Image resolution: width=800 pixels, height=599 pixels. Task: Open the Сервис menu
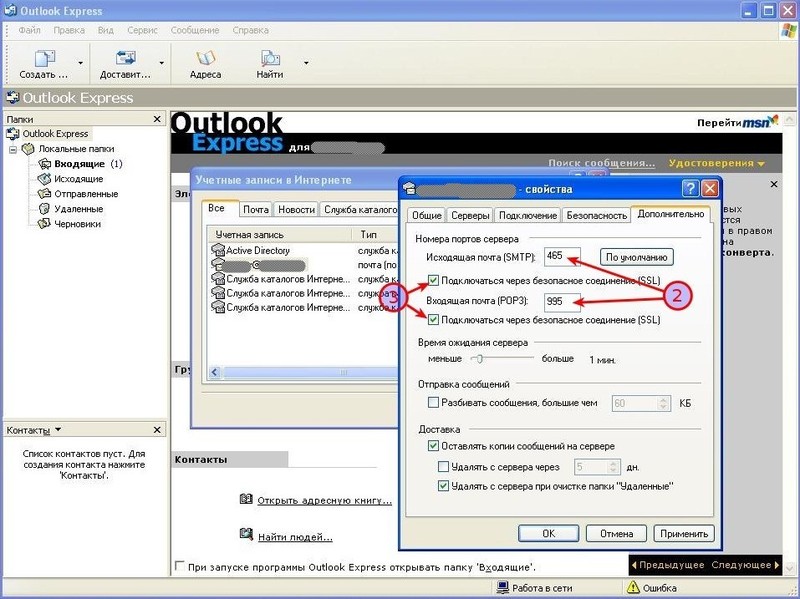click(x=142, y=30)
